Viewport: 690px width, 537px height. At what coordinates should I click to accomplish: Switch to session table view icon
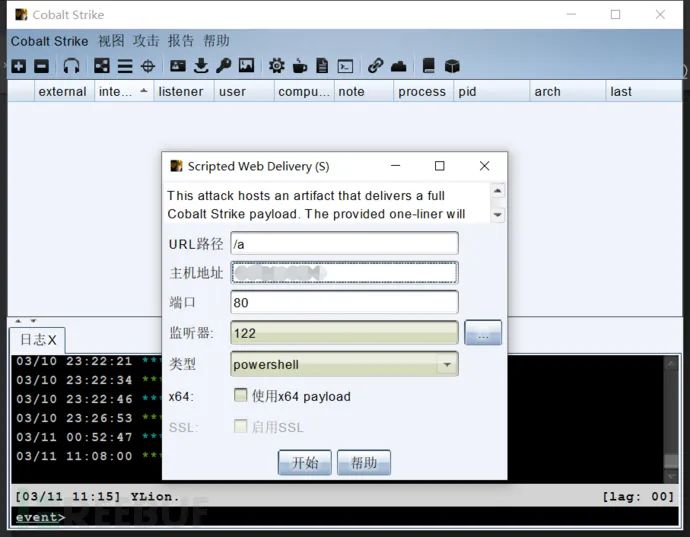tap(125, 66)
